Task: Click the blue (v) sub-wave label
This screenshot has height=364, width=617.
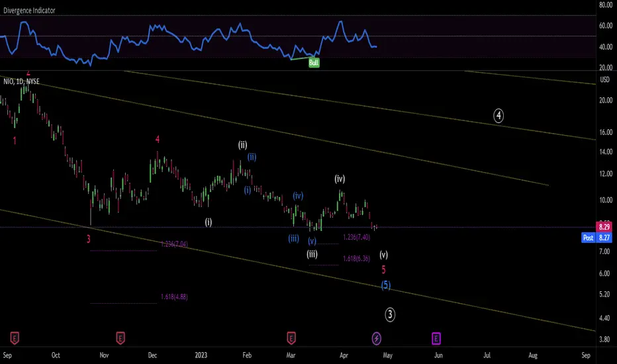Action: (312, 241)
